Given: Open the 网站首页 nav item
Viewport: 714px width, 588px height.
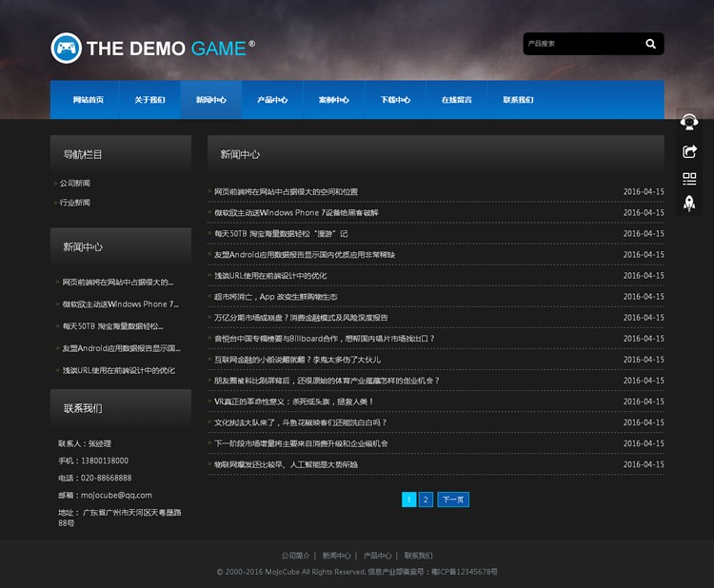Looking at the screenshot, I should coord(89,100).
